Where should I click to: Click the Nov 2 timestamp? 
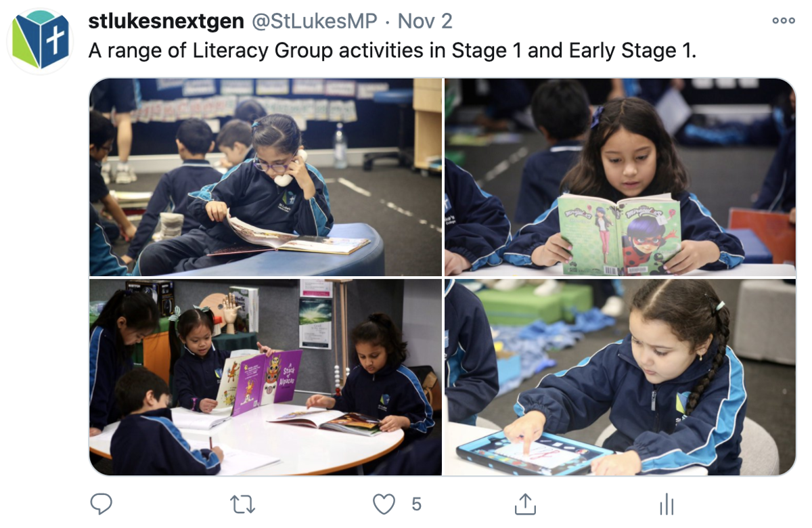point(425,22)
